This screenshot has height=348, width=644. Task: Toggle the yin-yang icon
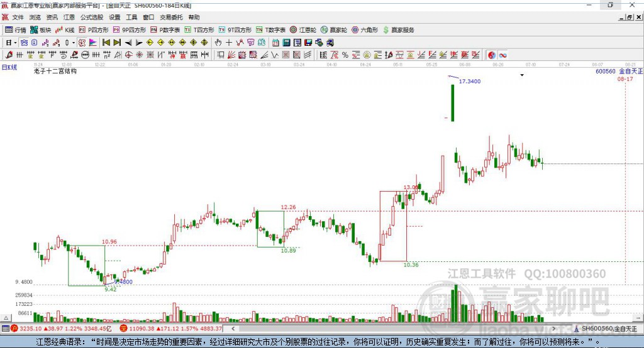[492, 55]
